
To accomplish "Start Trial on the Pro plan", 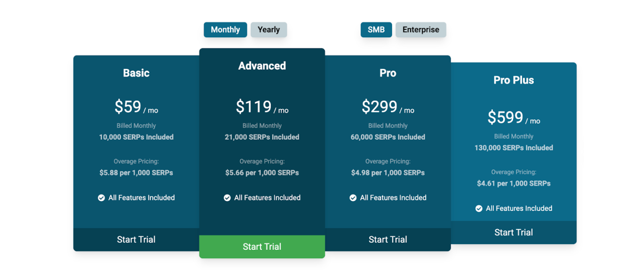I will [x=388, y=239].
